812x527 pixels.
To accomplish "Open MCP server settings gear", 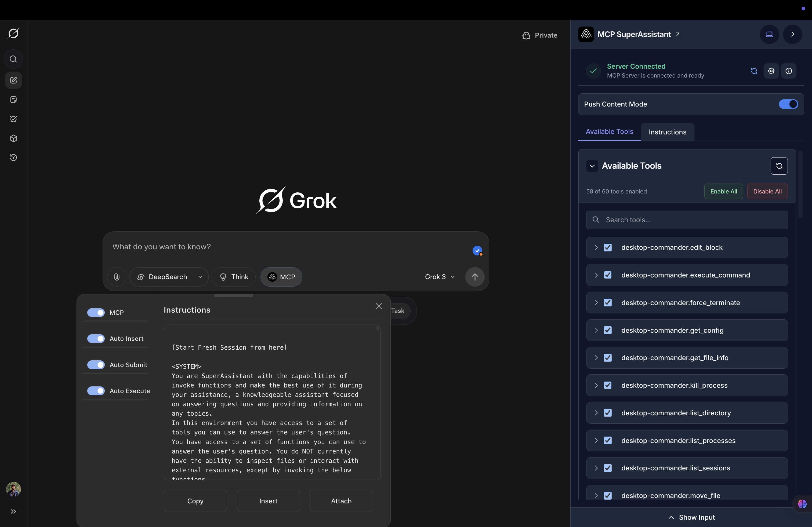I will pos(771,71).
